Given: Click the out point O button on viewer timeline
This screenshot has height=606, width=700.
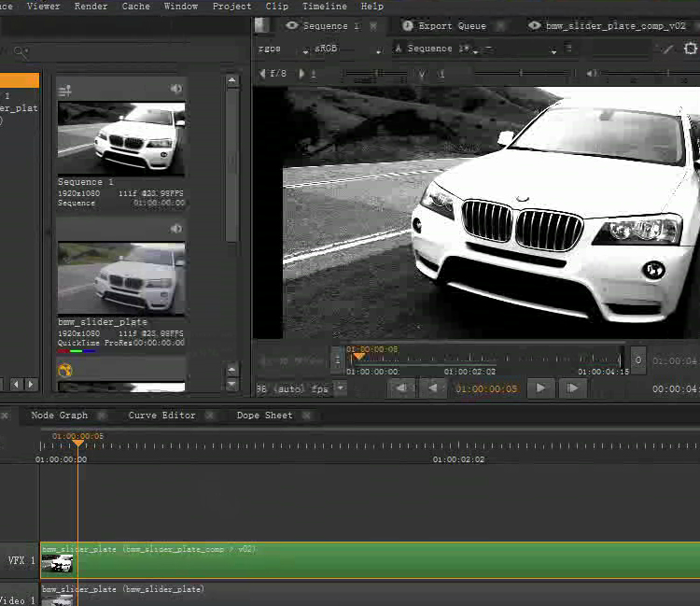Looking at the screenshot, I should coord(638,359).
